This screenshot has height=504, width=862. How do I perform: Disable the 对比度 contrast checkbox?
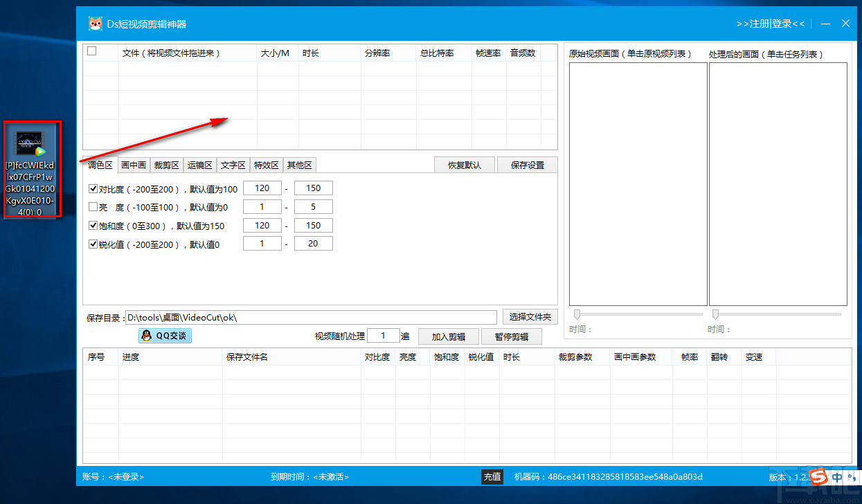click(x=93, y=188)
